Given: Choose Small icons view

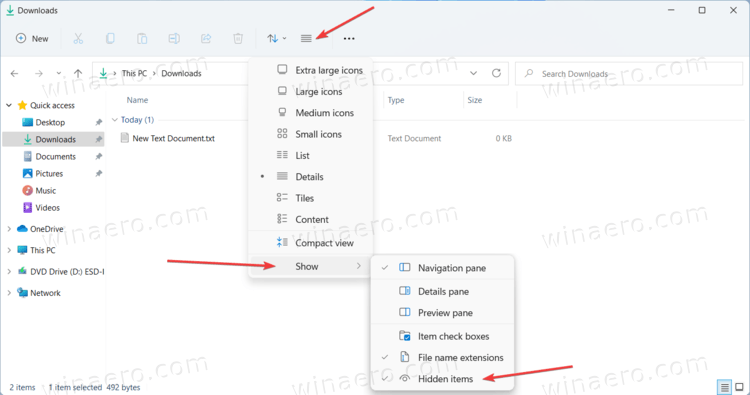Looking at the screenshot, I should point(310,134).
